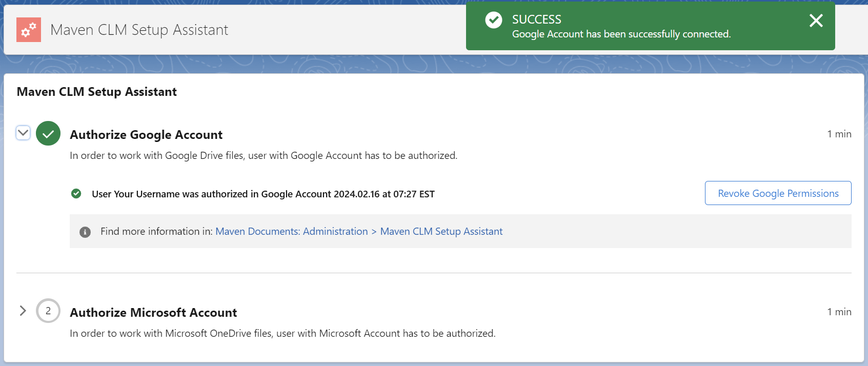Click the step 2 circle indicator
Image resolution: width=868 pixels, height=366 pixels.
point(48,311)
